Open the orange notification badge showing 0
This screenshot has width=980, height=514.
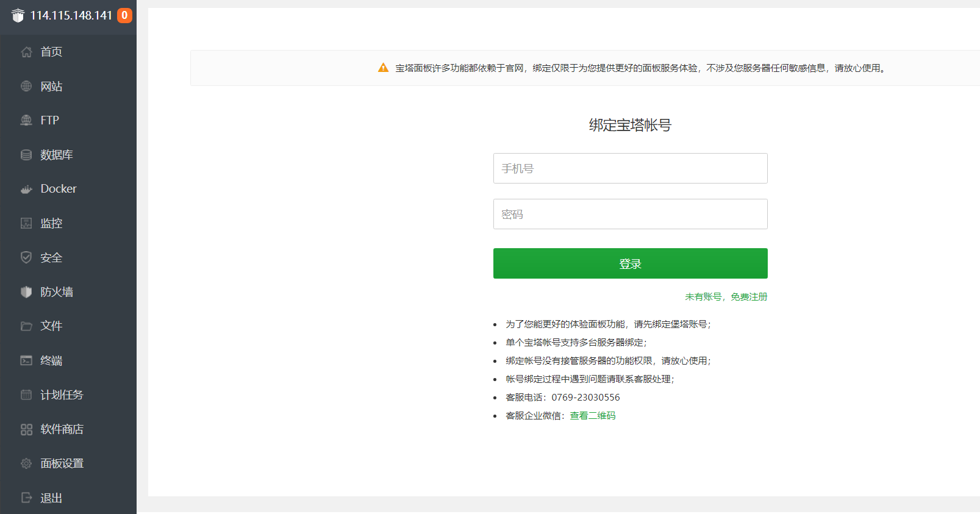(124, 15)
